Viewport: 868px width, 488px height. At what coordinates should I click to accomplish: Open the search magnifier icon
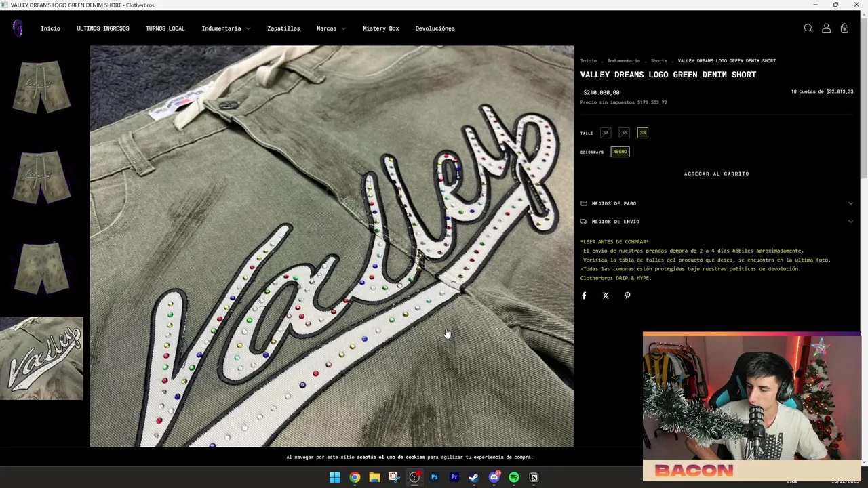point(808,28)
